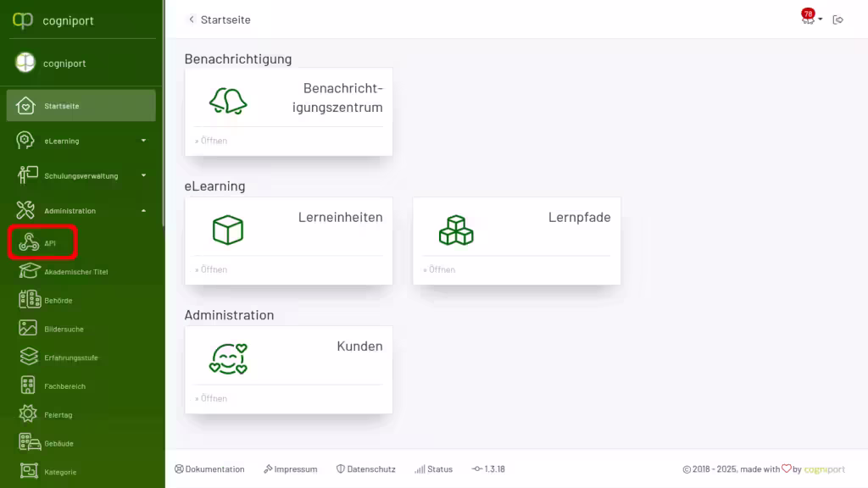Click the smiley hearts Kunden icon
Image resolution: width=868 pixels, height=488 pixels.
[228, 358]
